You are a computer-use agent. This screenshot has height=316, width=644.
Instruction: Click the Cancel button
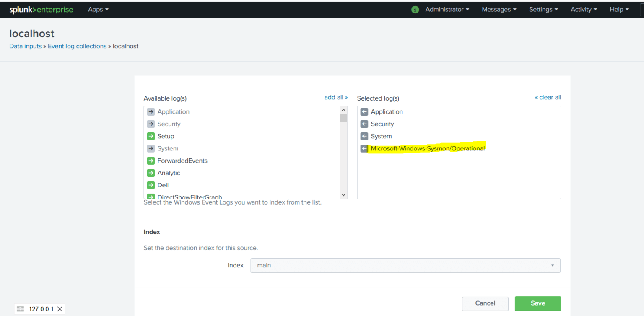485,303
